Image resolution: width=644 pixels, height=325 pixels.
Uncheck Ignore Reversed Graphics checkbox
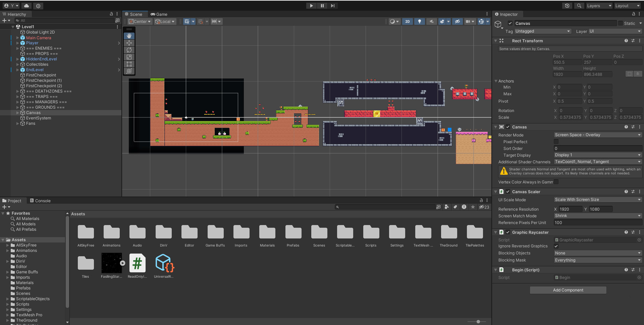[556, 246]
